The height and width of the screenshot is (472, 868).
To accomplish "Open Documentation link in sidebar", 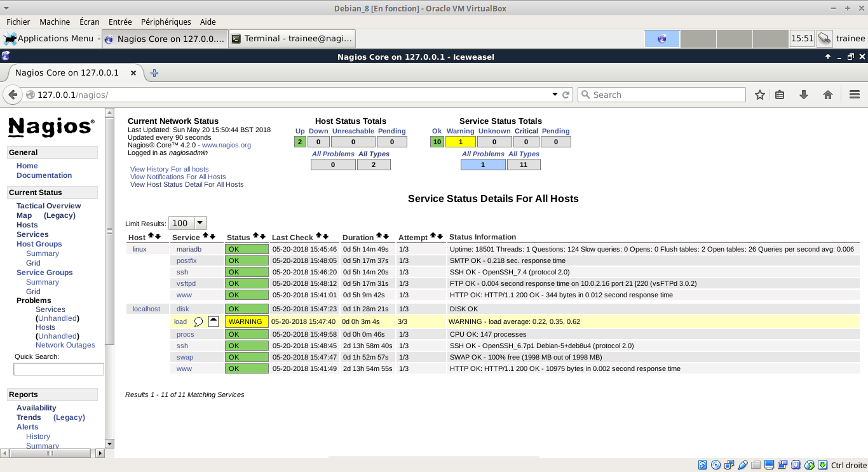I will tap(44, 175).
